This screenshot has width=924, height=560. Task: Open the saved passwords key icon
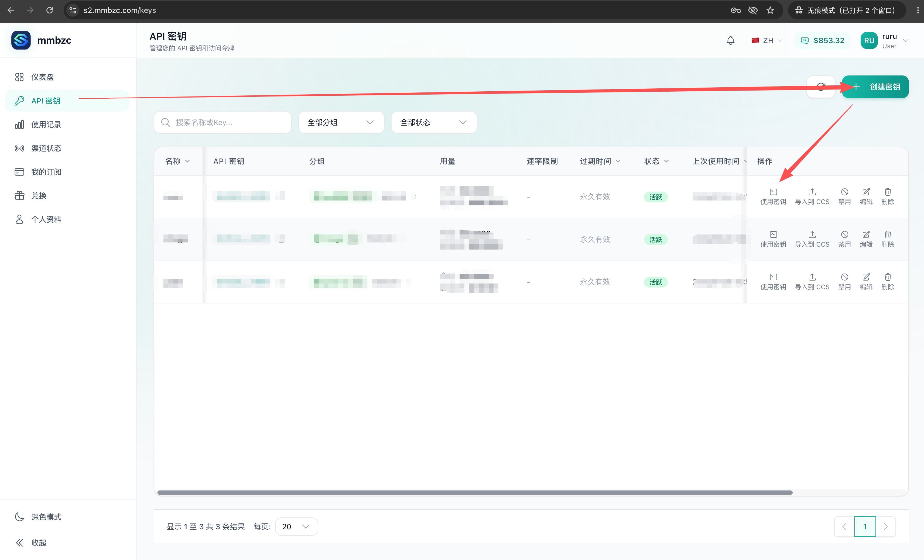pyautogui.click(x=736, y=10)
